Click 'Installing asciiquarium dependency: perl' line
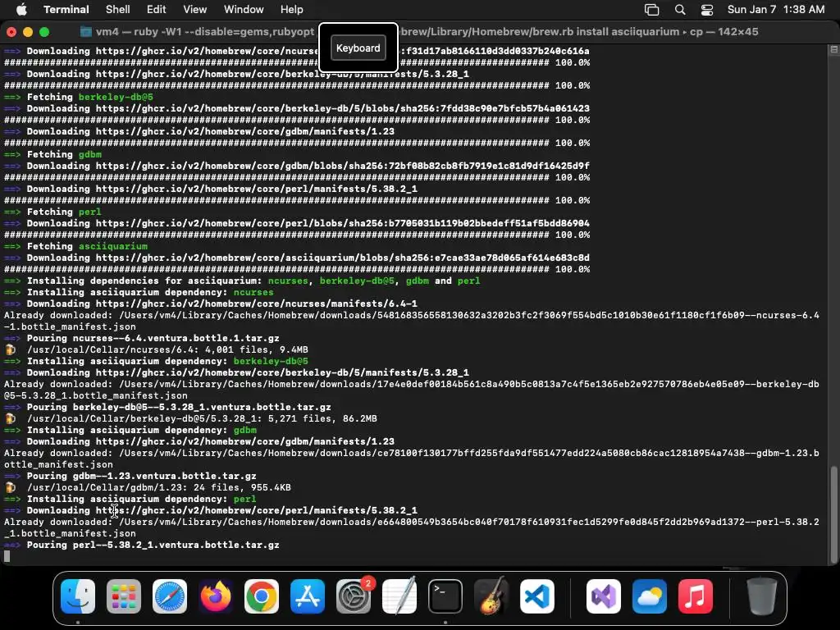This screenshot has width=840, height=630. tap(130, 499)
